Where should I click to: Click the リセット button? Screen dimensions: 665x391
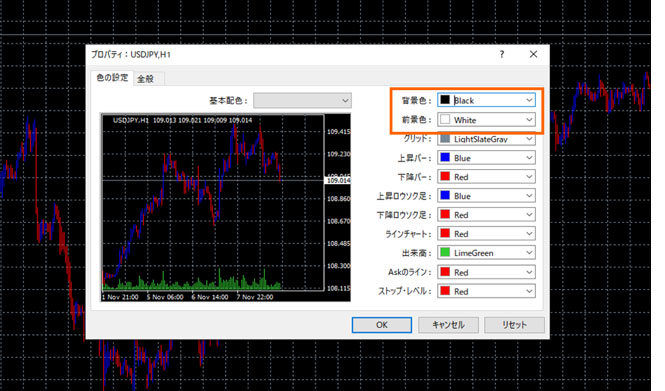tap(514, 325)
